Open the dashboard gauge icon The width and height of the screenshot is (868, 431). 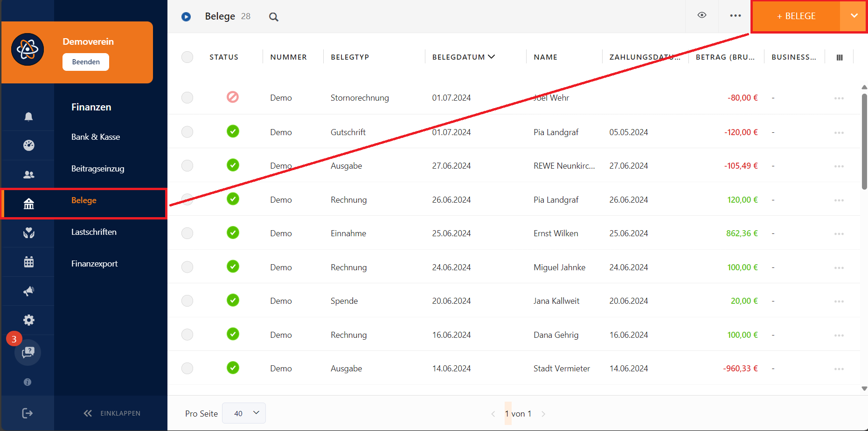tap(28, 145)
